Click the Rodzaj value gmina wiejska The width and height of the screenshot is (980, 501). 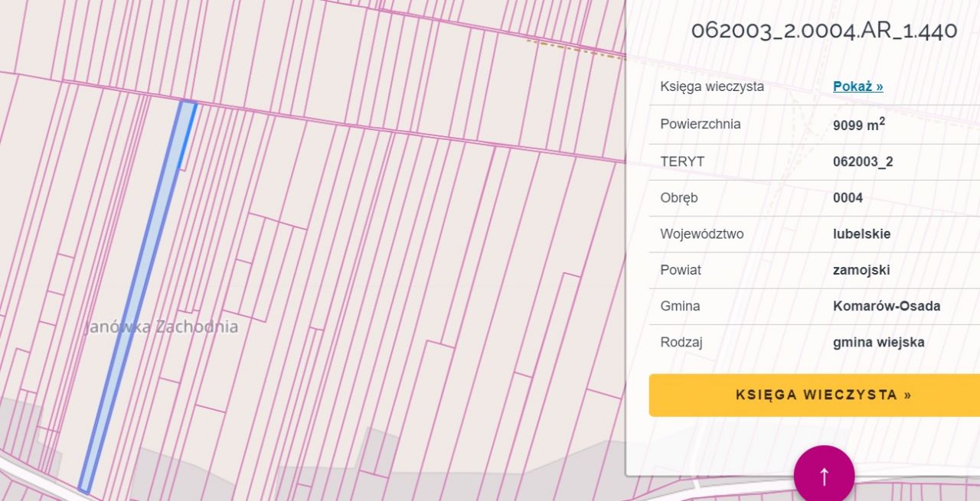(878, 342)
